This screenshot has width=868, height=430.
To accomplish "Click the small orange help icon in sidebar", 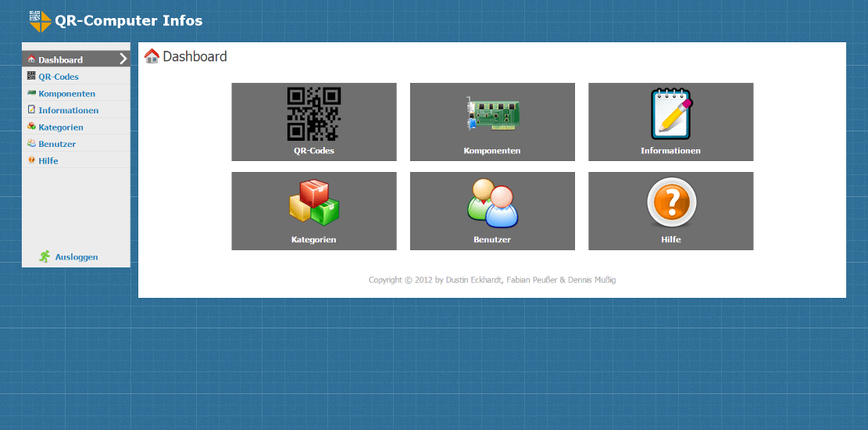I will pos(31,160).
